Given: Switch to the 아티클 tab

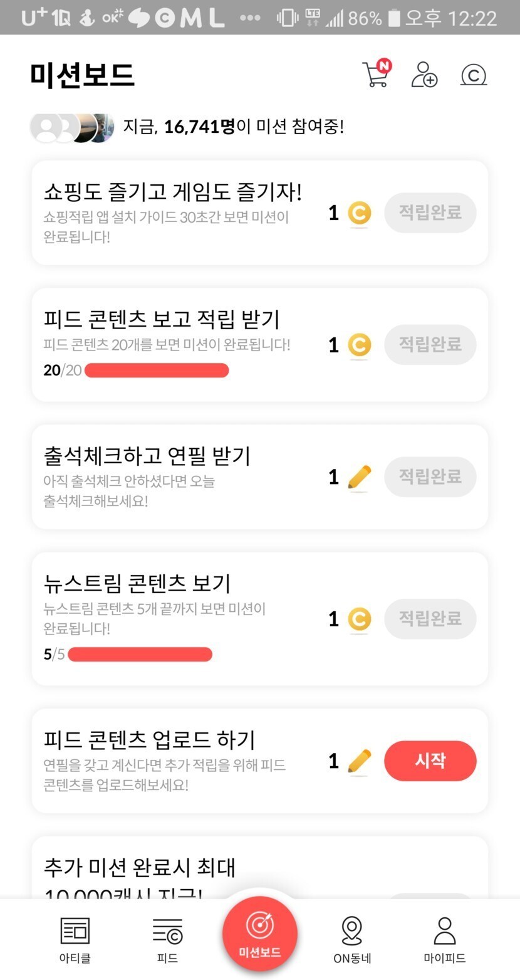Looking at the screenshot, I should coord(75,939).
